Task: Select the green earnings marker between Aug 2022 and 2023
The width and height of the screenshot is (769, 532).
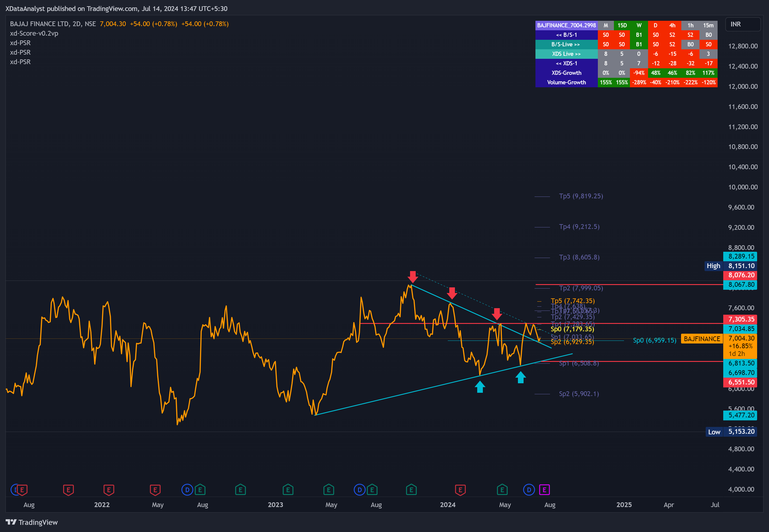Action: [241, 490]
